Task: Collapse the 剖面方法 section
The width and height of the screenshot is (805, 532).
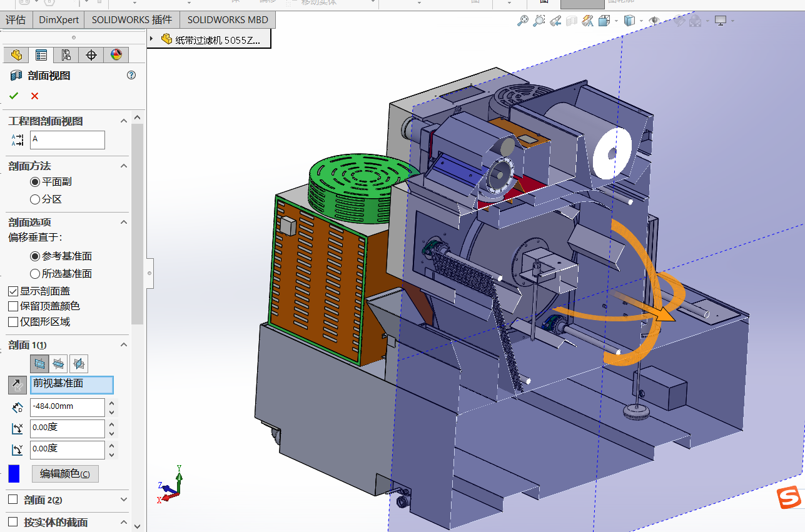Action: (x=123, y=166)
